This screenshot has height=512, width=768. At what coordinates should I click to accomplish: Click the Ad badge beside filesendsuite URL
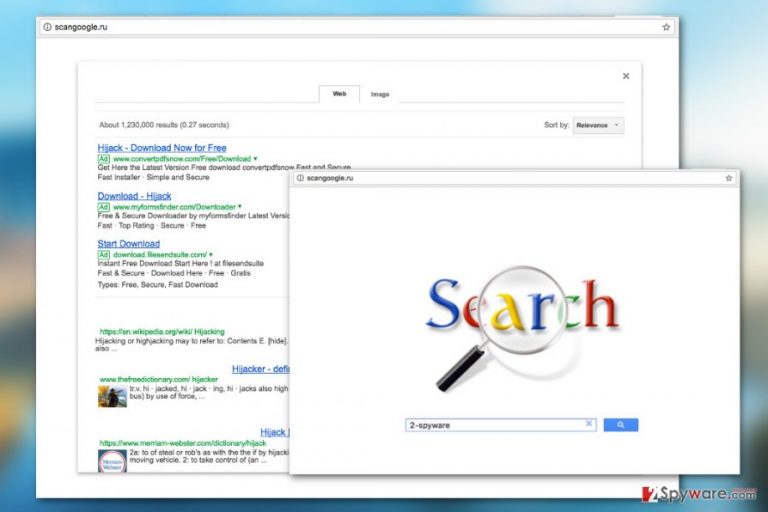tap(103, 255)
